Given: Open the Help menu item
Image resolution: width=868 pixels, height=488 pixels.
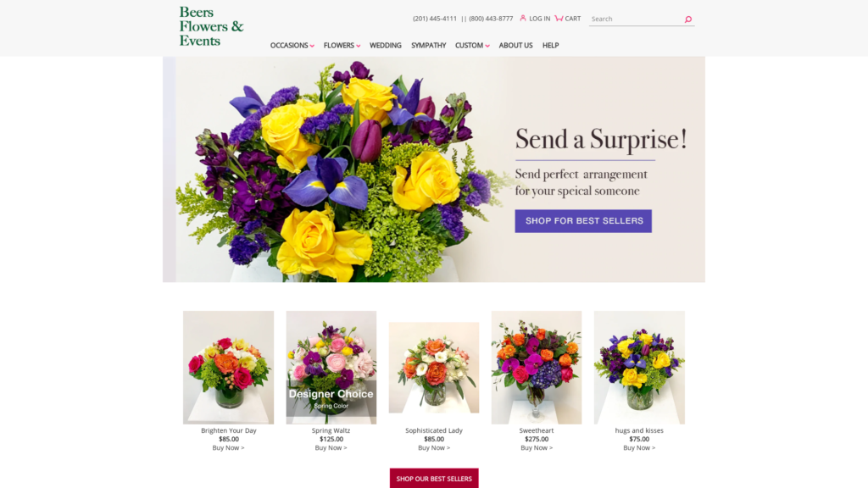Looking at the screenshot, I should pyautogui.click(x=550, y=46).
